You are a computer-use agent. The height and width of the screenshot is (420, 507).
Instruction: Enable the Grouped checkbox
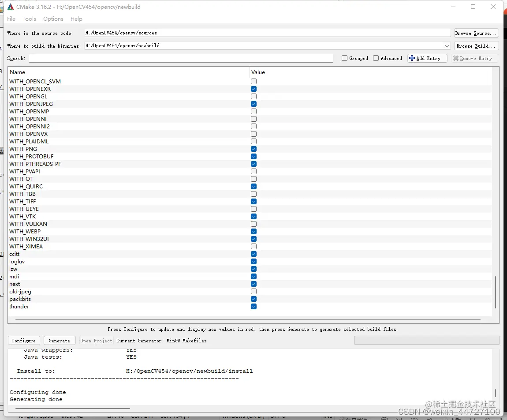(344, 58)
